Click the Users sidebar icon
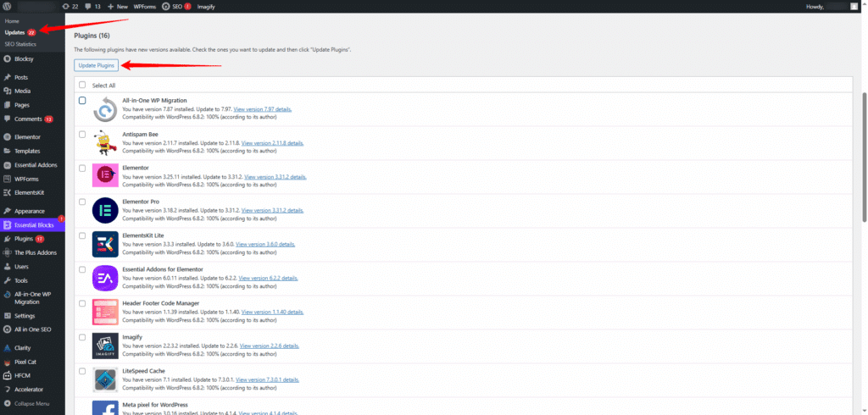 pos(7,267)
